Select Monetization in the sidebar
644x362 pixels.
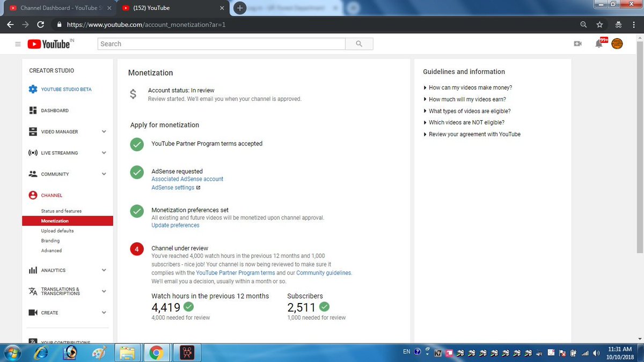click(x=68, y=221)
